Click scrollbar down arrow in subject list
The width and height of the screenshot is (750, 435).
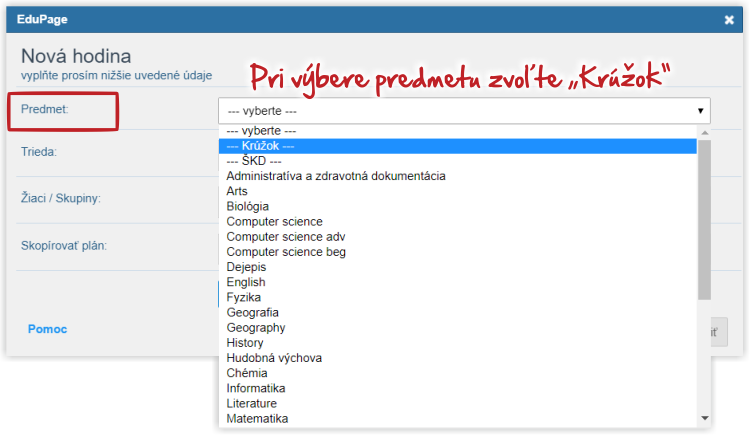(705, 418)
